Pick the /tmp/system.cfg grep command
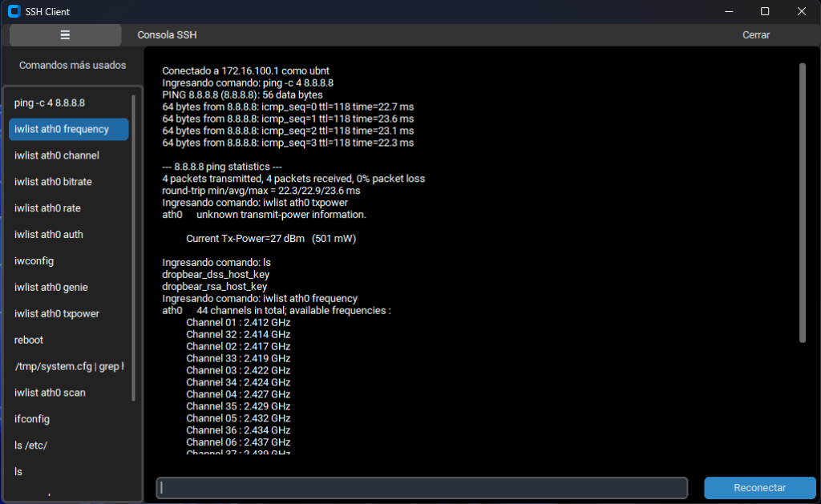Viewport: 821px width, 504px height. click(69, 366)
